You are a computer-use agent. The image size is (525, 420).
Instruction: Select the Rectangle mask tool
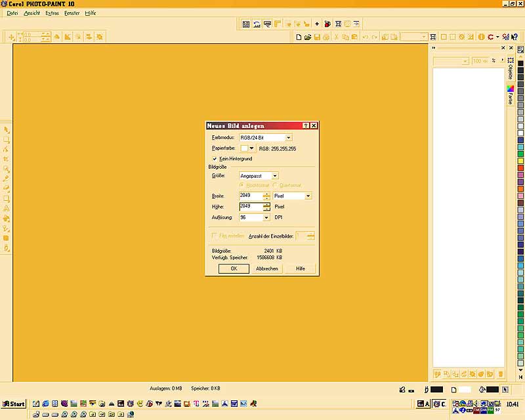(x=7, y=140)
